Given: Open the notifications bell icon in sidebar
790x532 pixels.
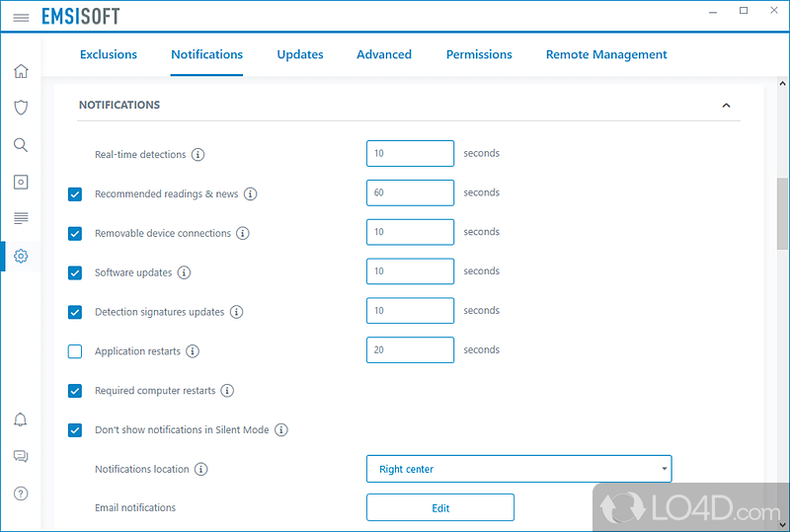Looking at the screenshot, I should 21,419.
